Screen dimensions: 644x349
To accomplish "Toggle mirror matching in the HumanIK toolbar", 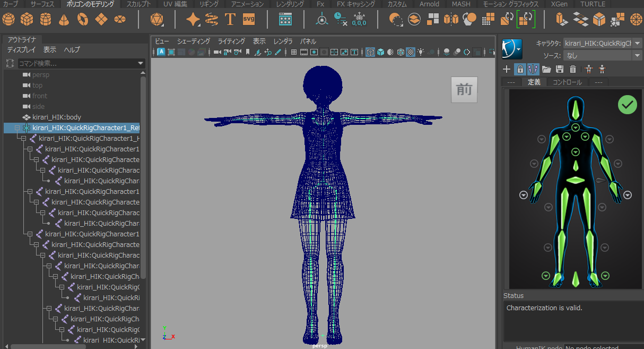I will click(x=534, y=69).
